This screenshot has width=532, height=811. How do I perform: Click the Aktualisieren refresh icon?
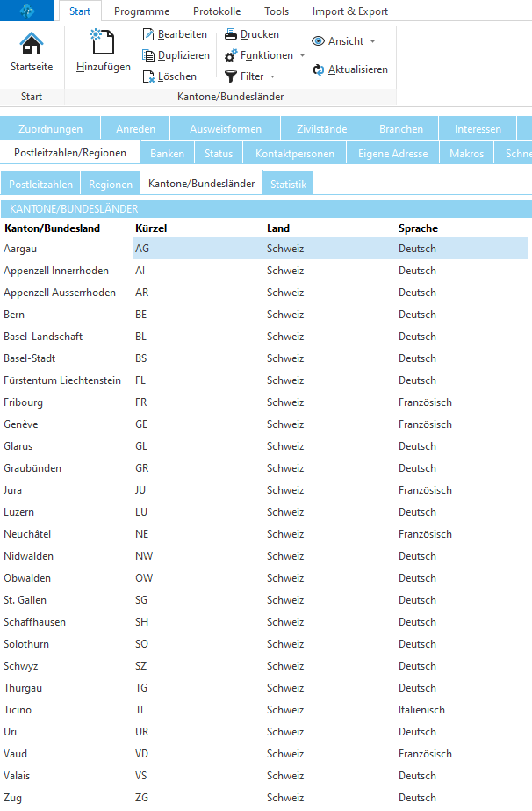click(x=319, y=69)
